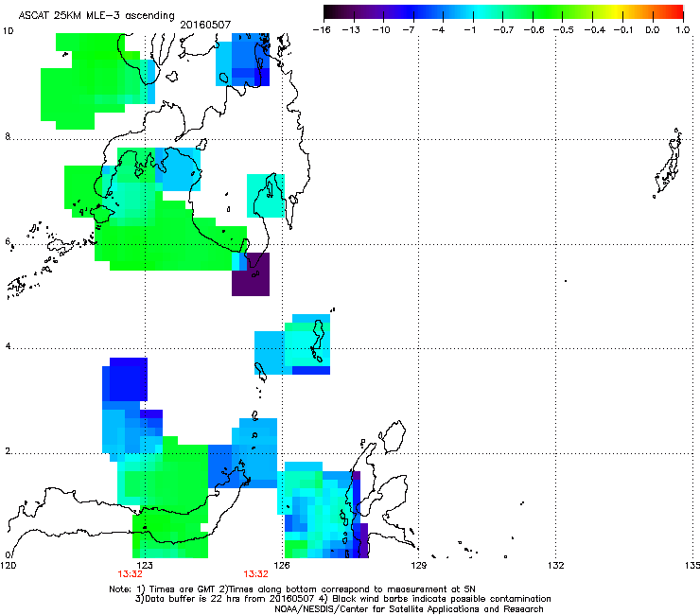Screen dimensions: 700x615
Task: Click longitude label 132 on the bottom axis
Action: (x=555, y=566)
